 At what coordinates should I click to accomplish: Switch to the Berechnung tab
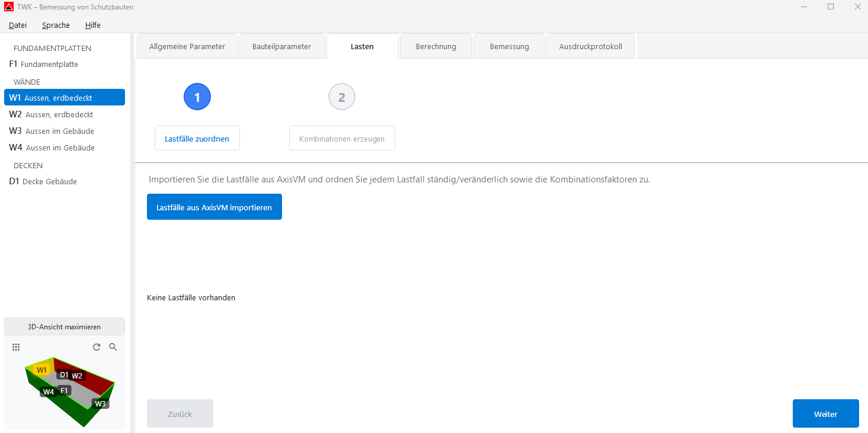click(435, 46)
